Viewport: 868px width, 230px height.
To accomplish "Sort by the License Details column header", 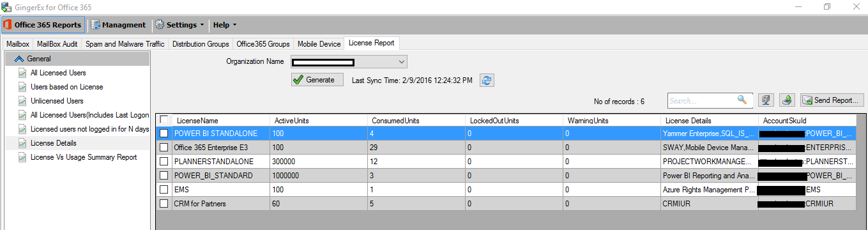I will [x=709, y=120].
